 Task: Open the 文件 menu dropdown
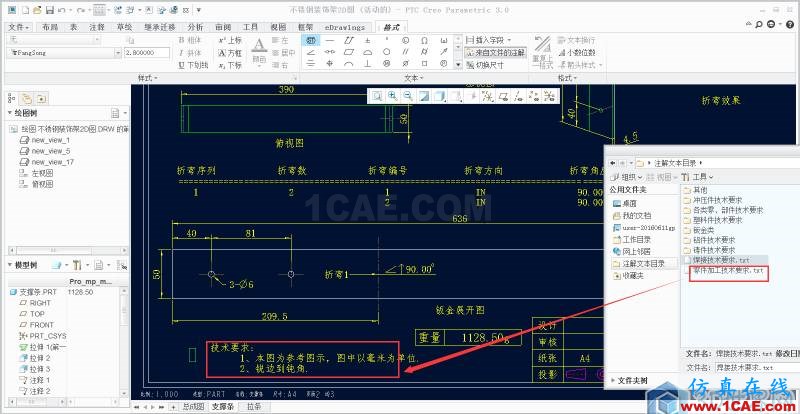19,27
